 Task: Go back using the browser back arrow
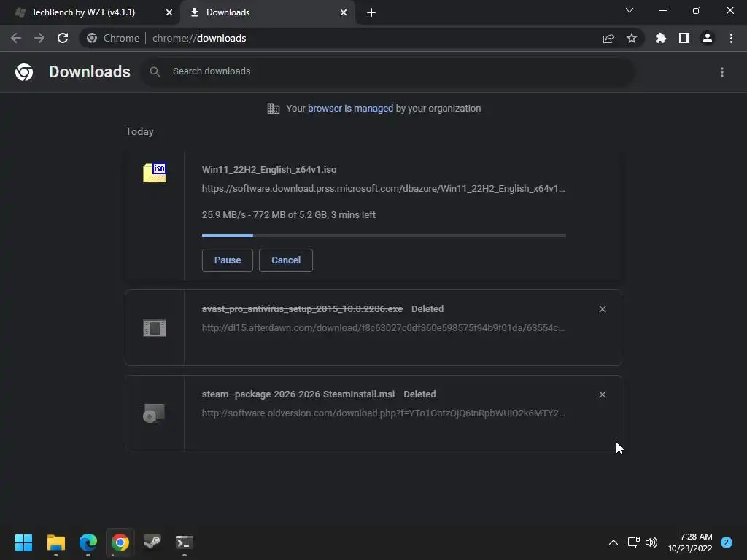(x=16, y=38)
